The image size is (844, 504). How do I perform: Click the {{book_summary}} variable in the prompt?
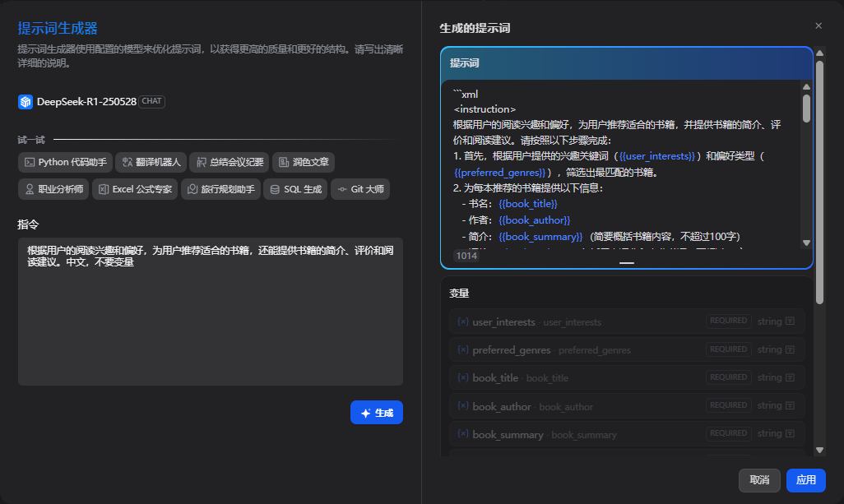click(540, 237)
